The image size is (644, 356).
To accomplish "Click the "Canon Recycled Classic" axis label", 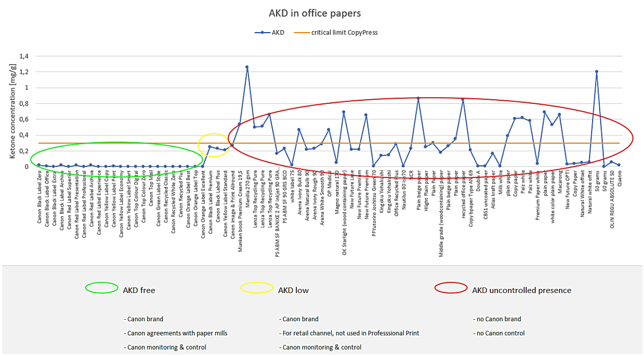I will pyautogui.click(x=166, y=195).
